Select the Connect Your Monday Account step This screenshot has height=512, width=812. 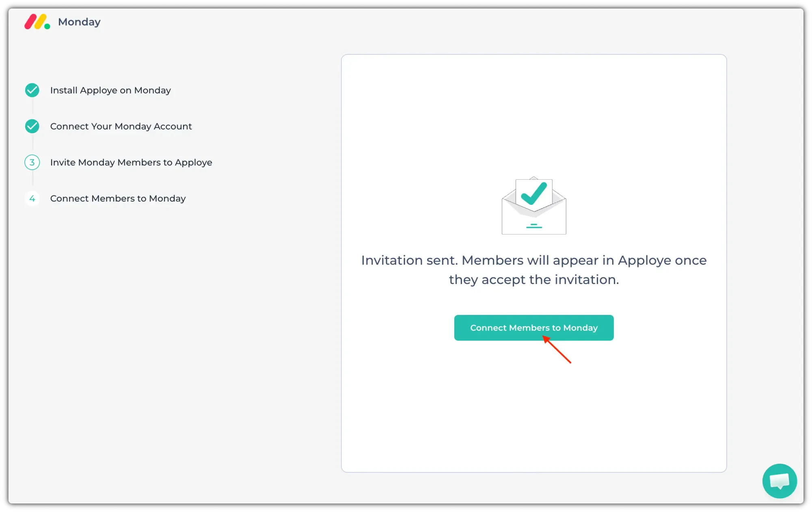tap(121, 126)
